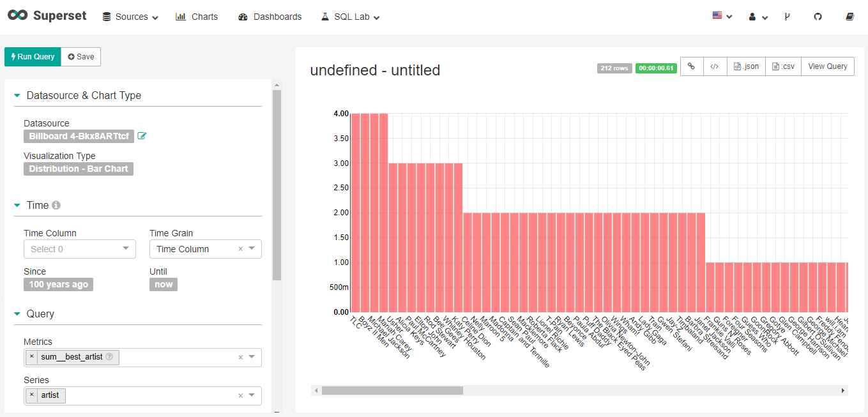Run the query

[x=33, y=57]
